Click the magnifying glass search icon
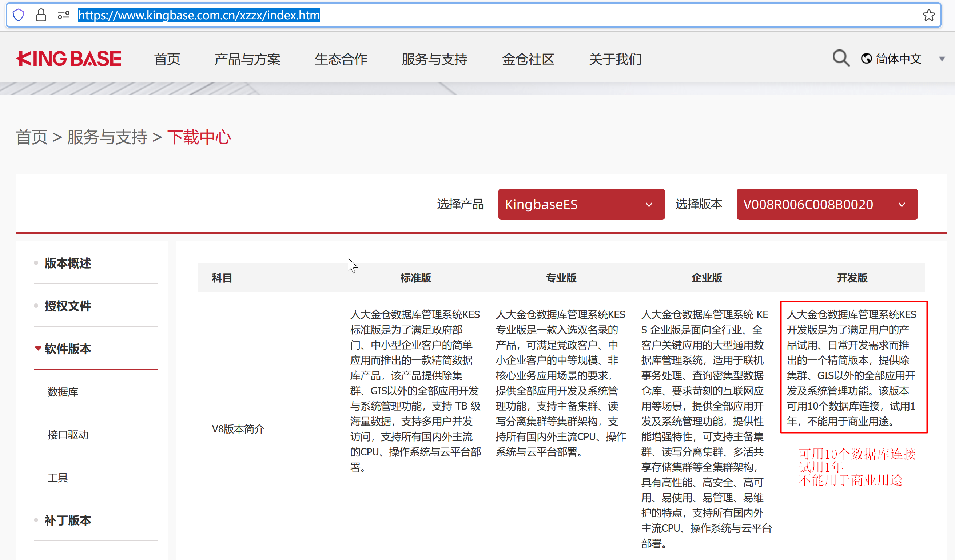The height and width of the screenshot is (560, 955). [840, 59]
